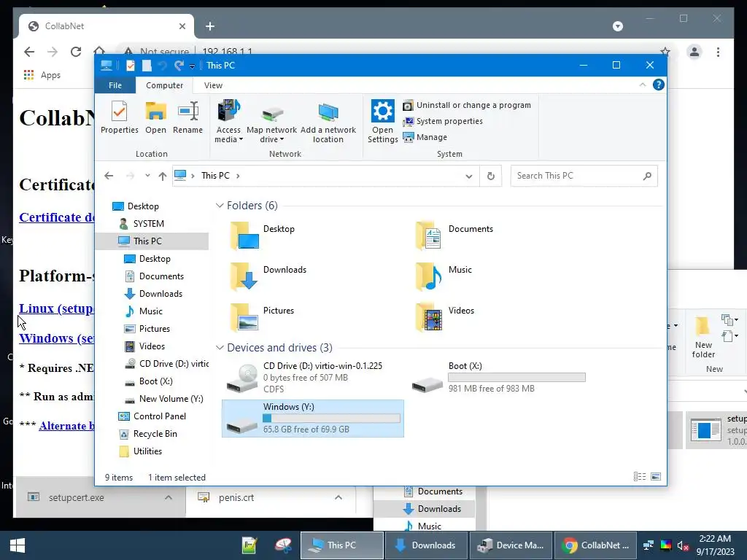747x560 pixels.
Task: Bookmark page with Chrome star icon
Action: 665,51
